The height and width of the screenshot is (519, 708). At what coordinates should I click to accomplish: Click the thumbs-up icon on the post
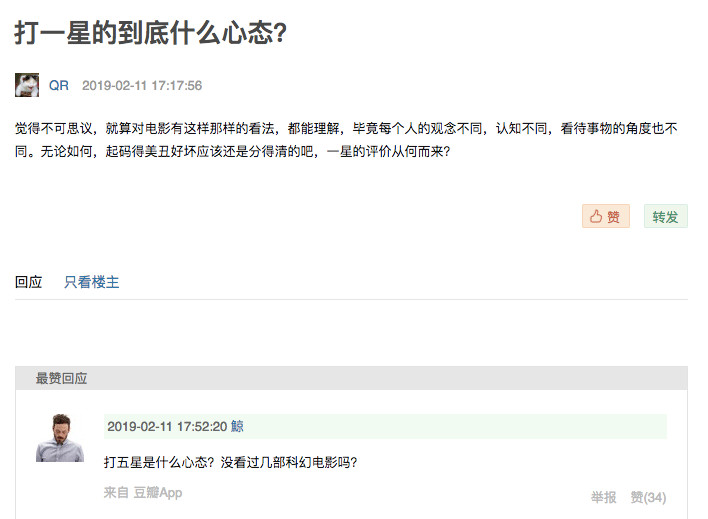596,217
